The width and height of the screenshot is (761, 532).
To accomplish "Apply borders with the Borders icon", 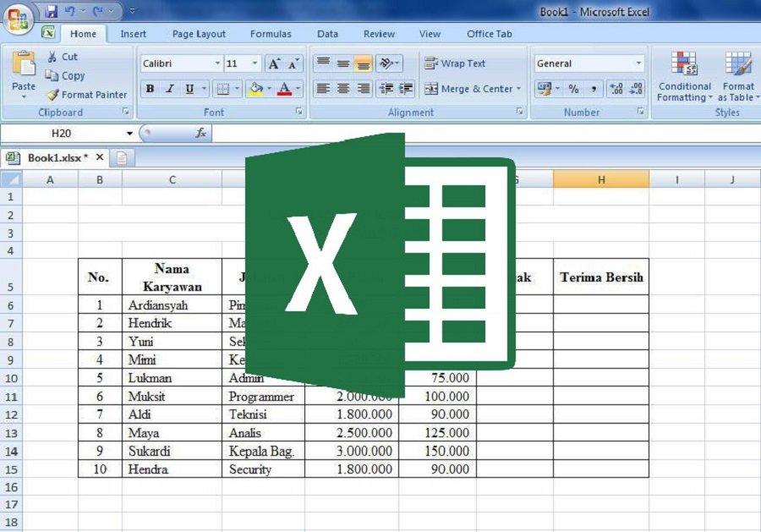I will coord(222,89).
